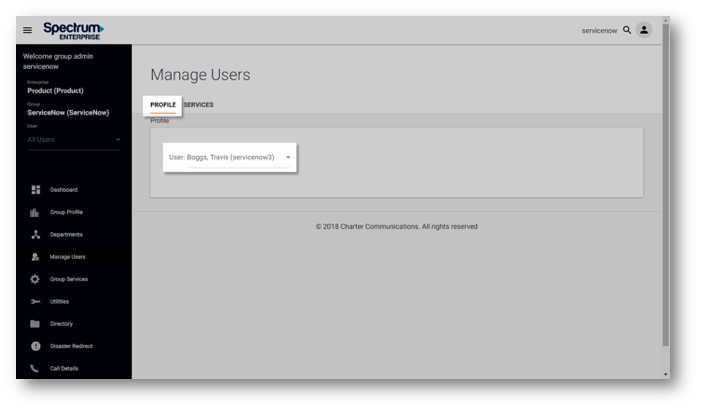Switch to the SERVICES tab
Viewport: 701px width, 410px height.
[x=198, y=105]
